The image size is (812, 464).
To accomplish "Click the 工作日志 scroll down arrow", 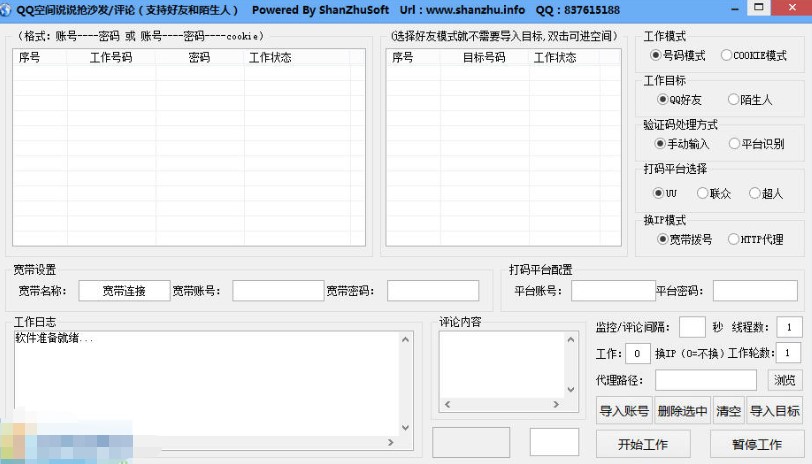I will point(405,428).
